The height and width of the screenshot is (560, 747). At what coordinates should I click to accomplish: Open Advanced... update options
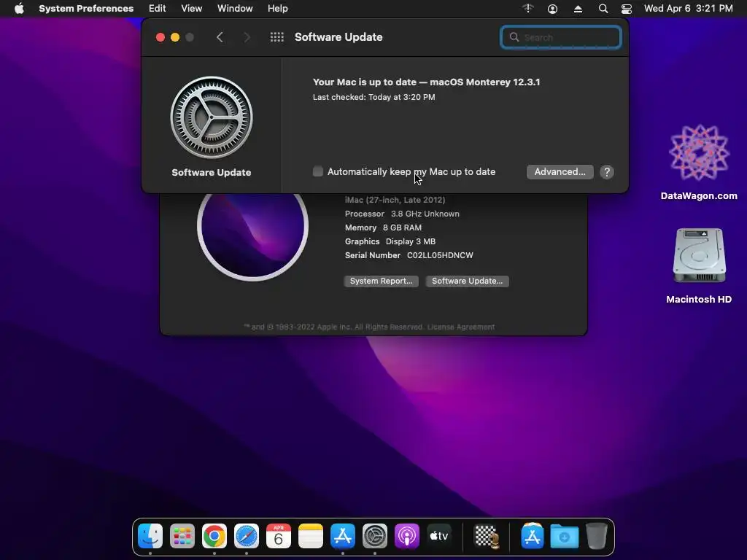[560, 172]
